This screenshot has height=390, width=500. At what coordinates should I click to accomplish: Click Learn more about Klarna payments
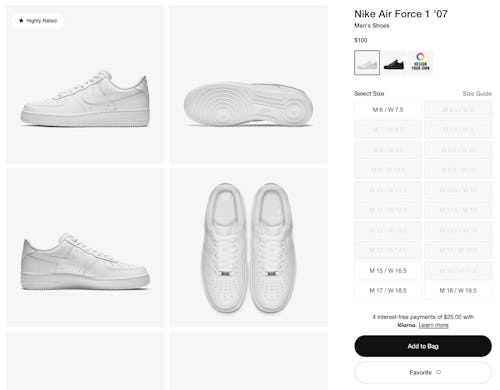(x=433, y=325)
